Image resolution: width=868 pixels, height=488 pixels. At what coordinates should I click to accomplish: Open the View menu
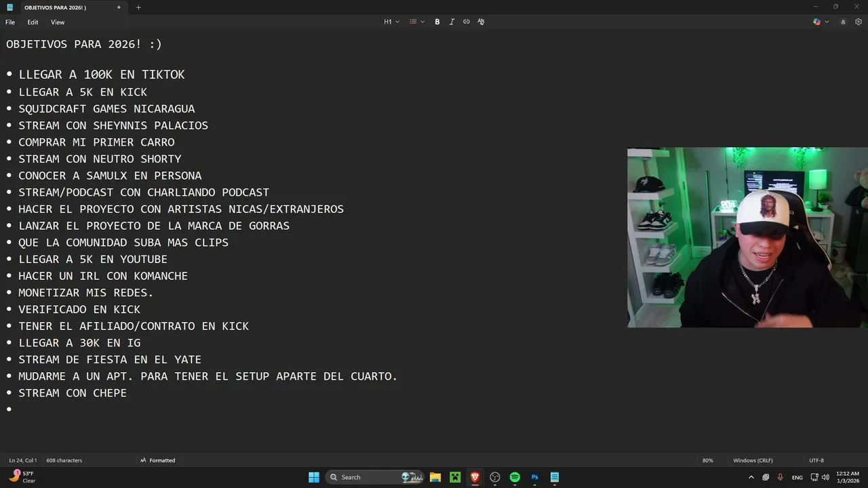(58, 22)
